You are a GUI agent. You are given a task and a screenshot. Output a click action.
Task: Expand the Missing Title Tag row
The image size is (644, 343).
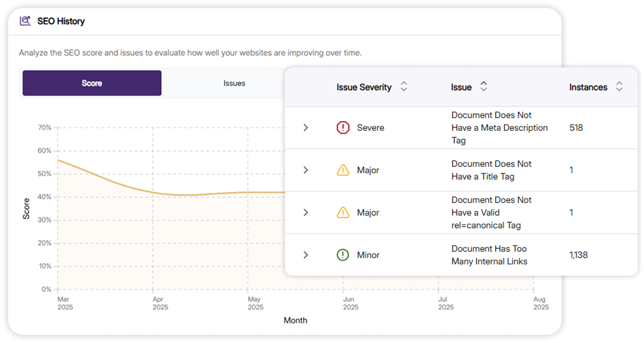[306, 170]
